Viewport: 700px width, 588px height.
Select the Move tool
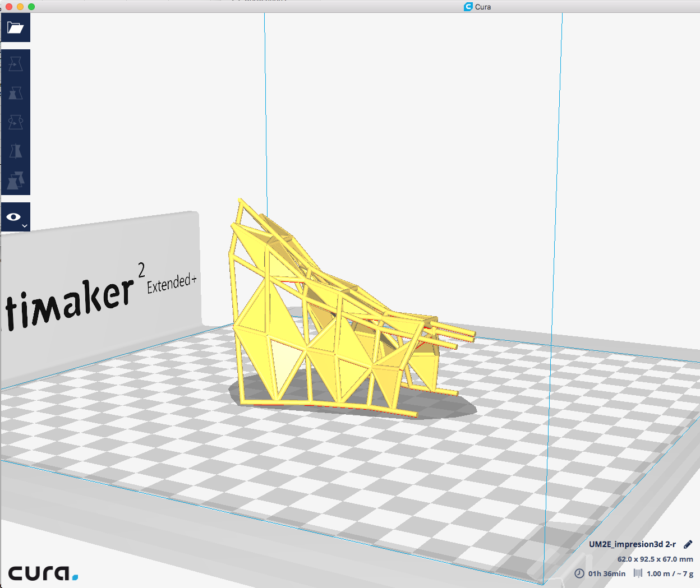15,64
